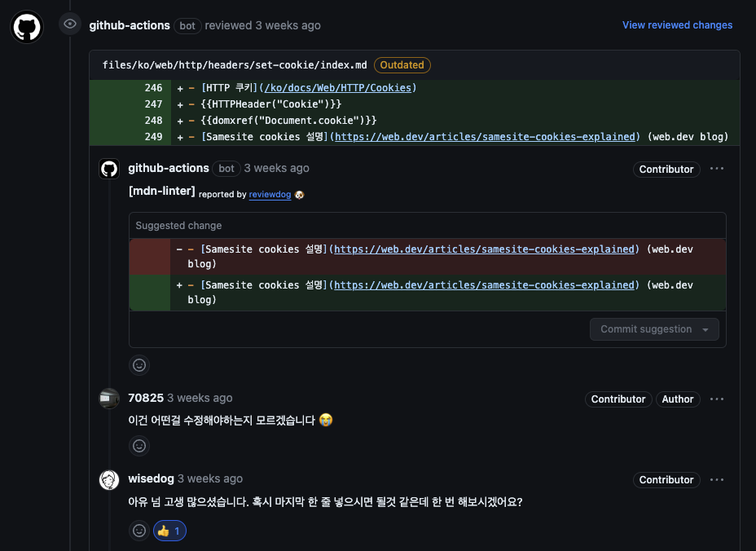Open options menu for wisedog comment
The width and height of the screenshot is (756, 551).
coord(716,479)
